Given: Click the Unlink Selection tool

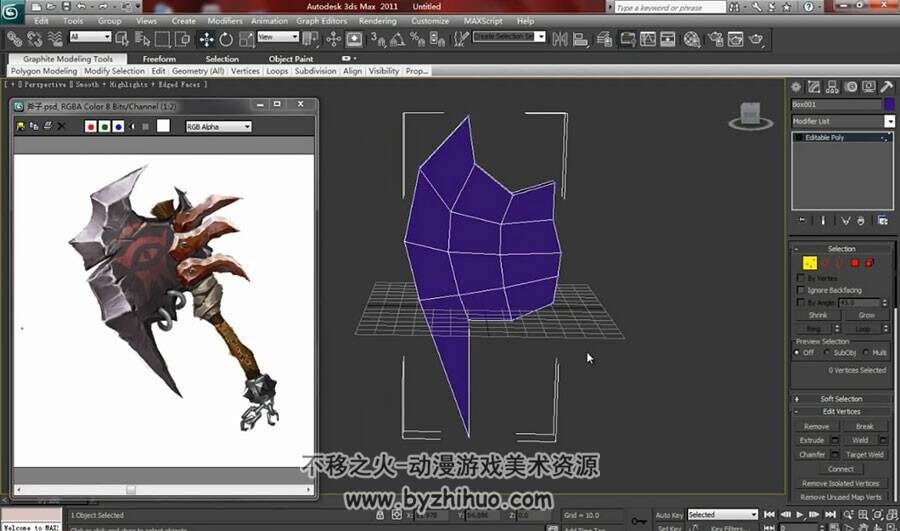Looking at the screenshot, I should coord(34,39).
